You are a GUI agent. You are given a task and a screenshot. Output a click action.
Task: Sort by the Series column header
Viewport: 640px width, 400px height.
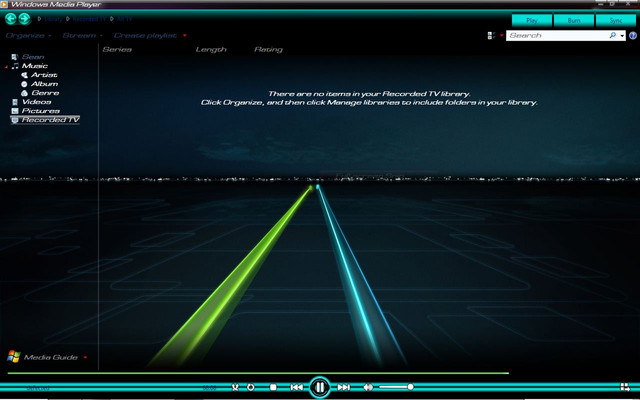117,49
